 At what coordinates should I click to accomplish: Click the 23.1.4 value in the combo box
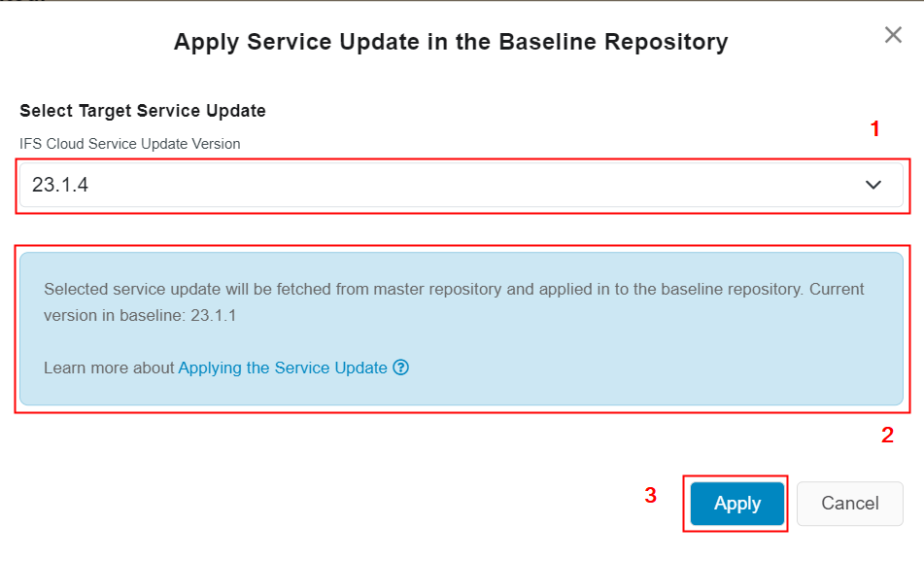[x=60, y=185]
